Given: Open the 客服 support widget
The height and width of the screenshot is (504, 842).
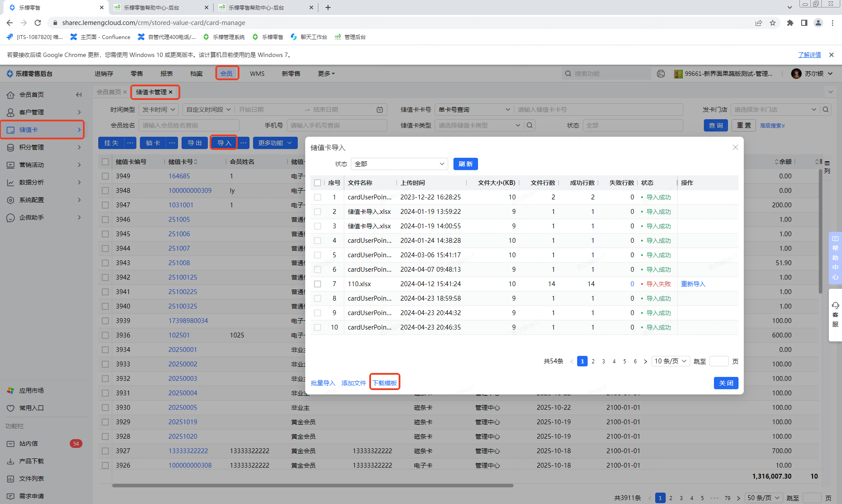Looking at the screenshot, I should [x=835, y=315].
